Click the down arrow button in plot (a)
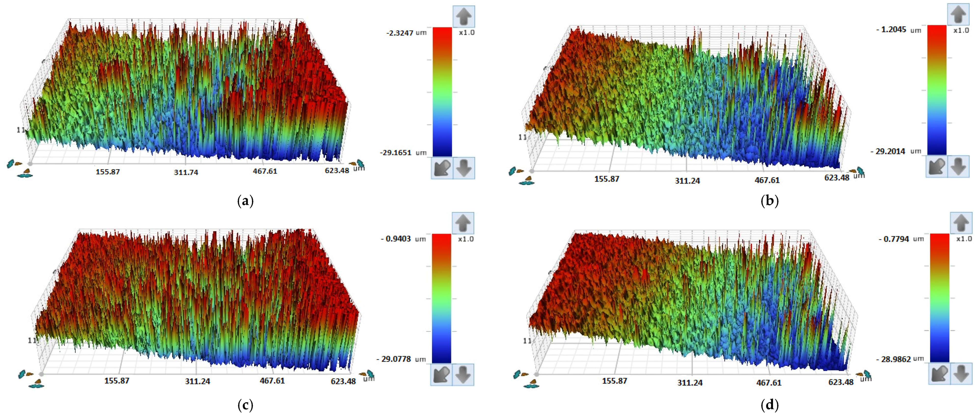 pyautogui.click(x=464, y=168)
